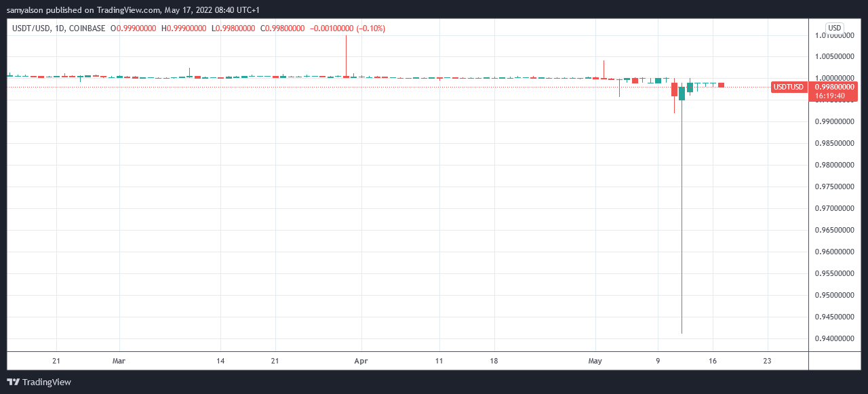Screen dimensions: 868x394
Task: Click the 9 date label on time axis
Action: 658,361
